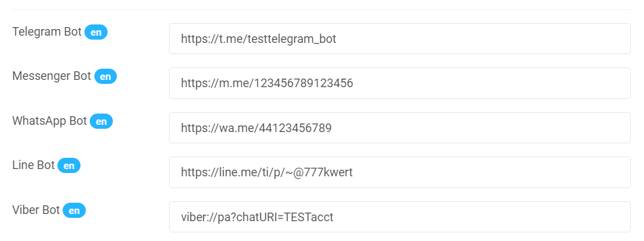The image size is (644, 241).
Task: Click the https://m.me/123456789123456 text
Action: pyautogui.click(x=267, y=83)
